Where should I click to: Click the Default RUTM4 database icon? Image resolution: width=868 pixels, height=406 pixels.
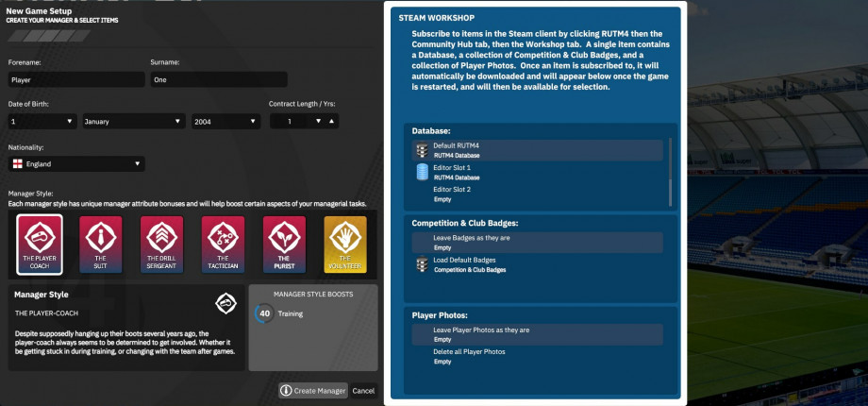(x=423, y=150)
